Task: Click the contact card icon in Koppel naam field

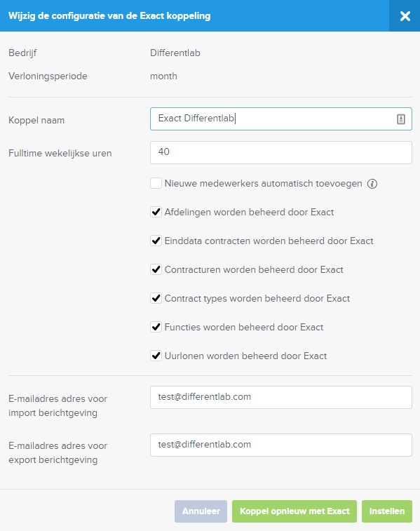Action: (x=400, y=119)
